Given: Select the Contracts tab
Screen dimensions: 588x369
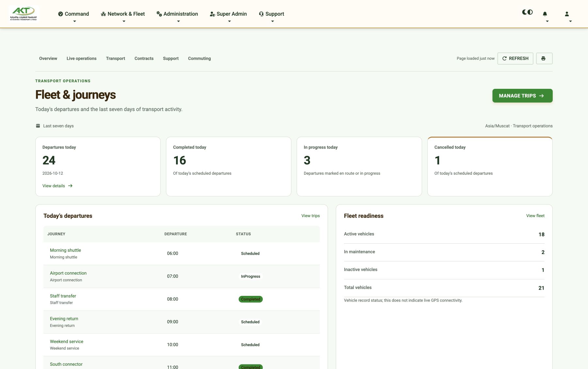Looking at the screenshot, I should [144, 58].
